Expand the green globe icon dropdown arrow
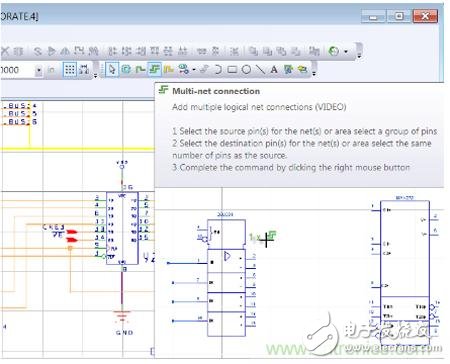 (346, 51)
